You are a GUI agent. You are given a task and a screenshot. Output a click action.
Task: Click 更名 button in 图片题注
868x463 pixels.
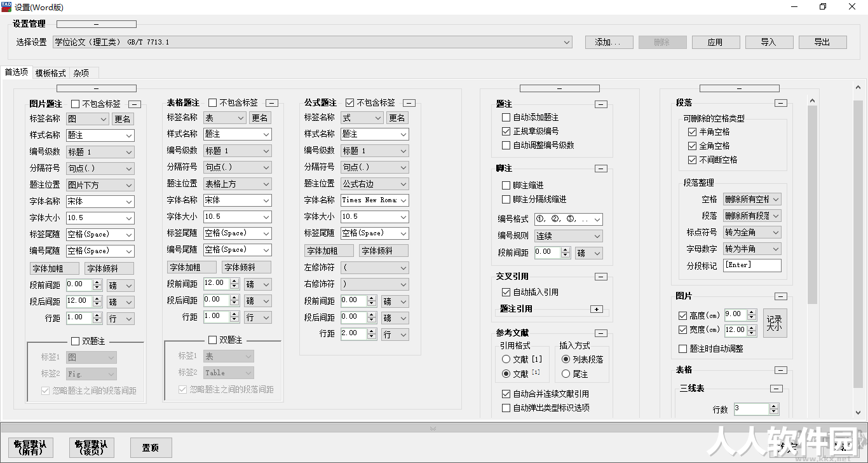[x=123, y=119]
